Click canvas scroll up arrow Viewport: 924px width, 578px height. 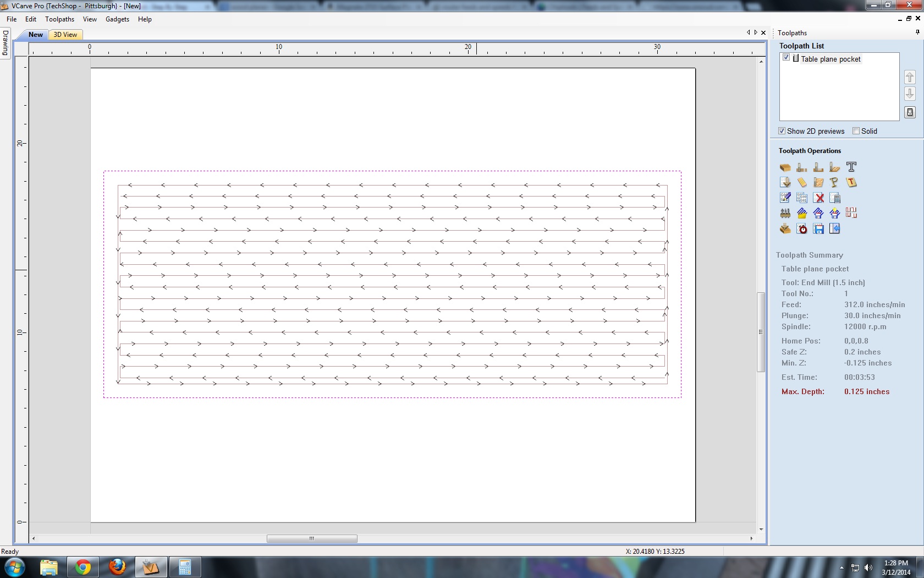761,61
